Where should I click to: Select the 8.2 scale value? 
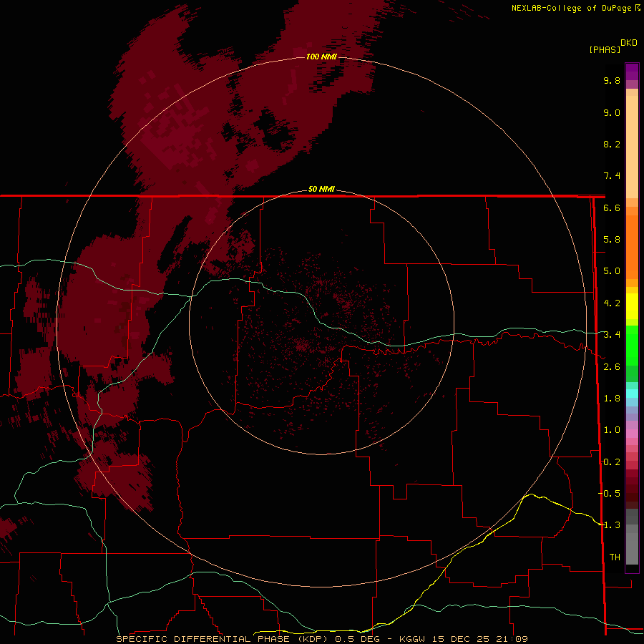612,144
